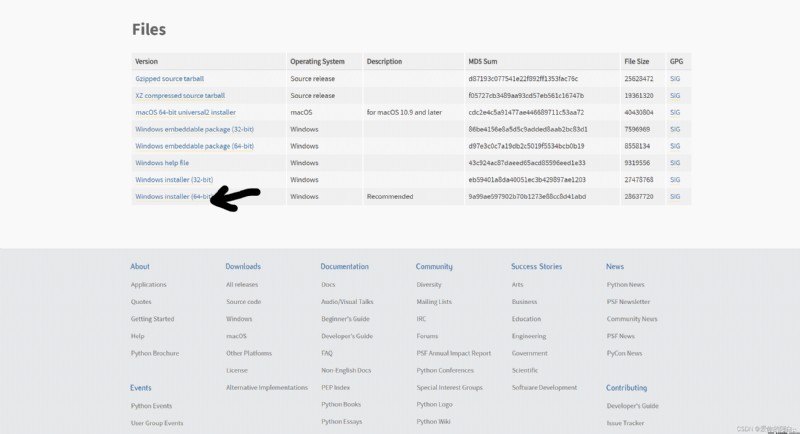Open PSF Annual Impact Report link
Viewport: 800px width, 434px height.
click(x=454, y=353)
